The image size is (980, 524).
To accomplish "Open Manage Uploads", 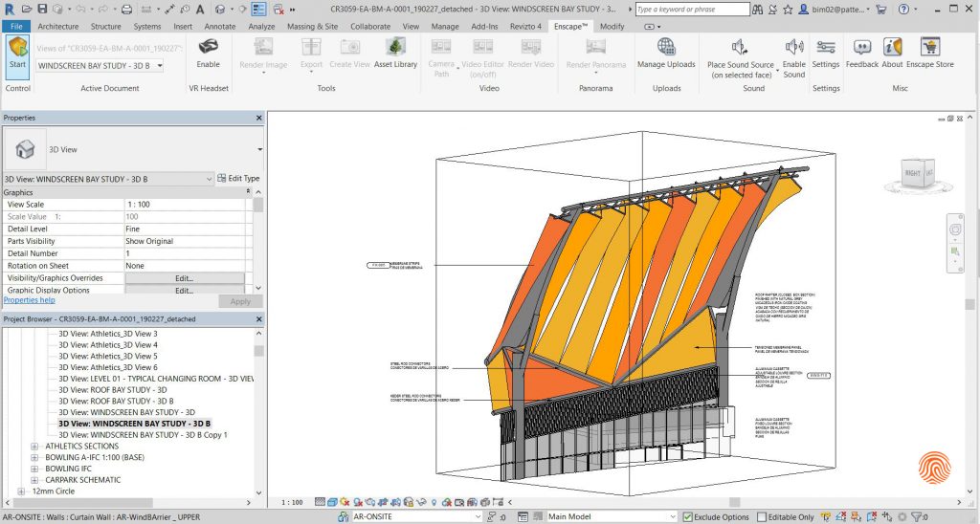I will pyautogui.click(x=666, y=54).
